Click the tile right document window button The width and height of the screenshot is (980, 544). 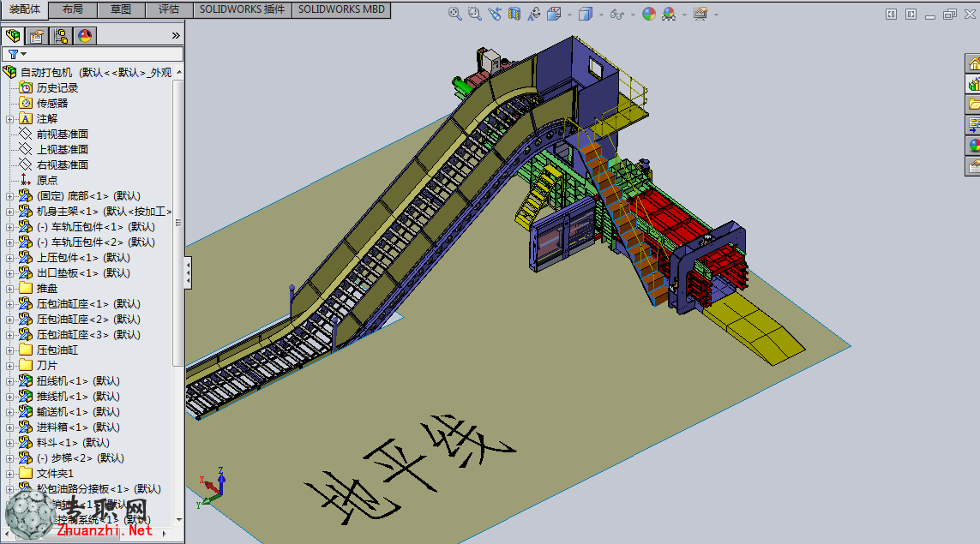pos(911,14)
